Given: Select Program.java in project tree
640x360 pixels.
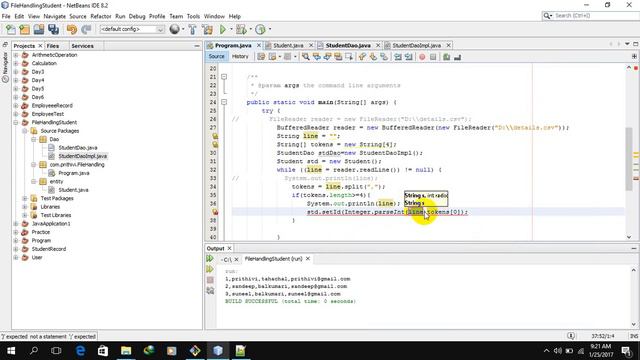Looking at the screenshot, I should coord(73,173).
